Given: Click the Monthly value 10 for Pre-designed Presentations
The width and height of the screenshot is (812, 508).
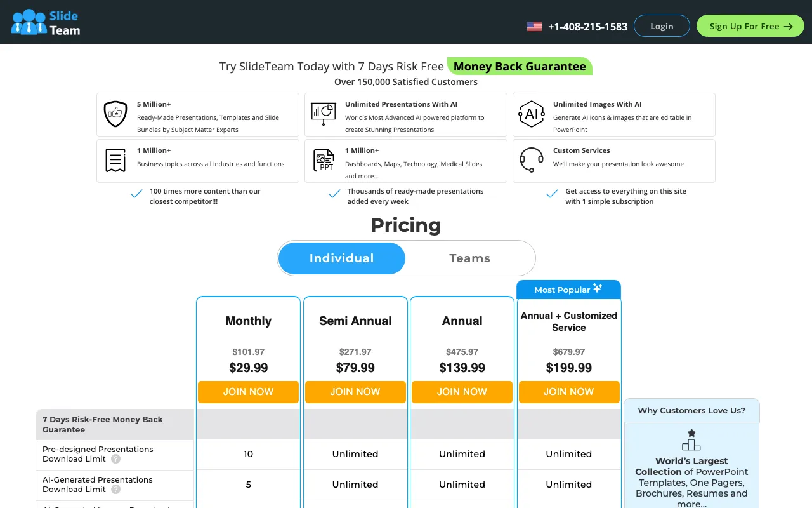Looking at the screenshot, I should click(248, 454).
